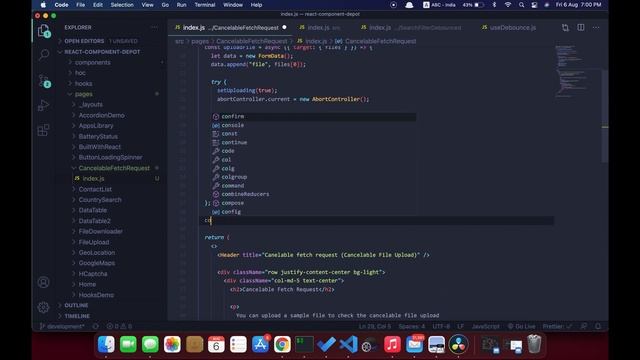Open the App Store from the dock
The width and height of the screenshot is (640, 360).
(x=260, y=344)
